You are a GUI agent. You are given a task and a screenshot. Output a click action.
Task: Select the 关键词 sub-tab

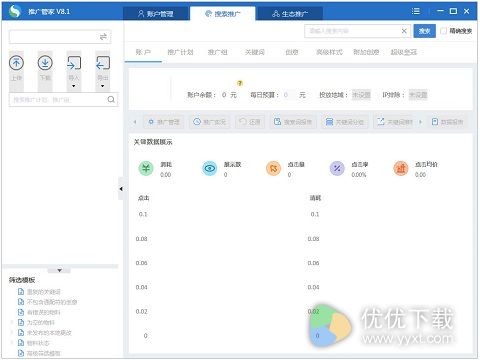255,52
